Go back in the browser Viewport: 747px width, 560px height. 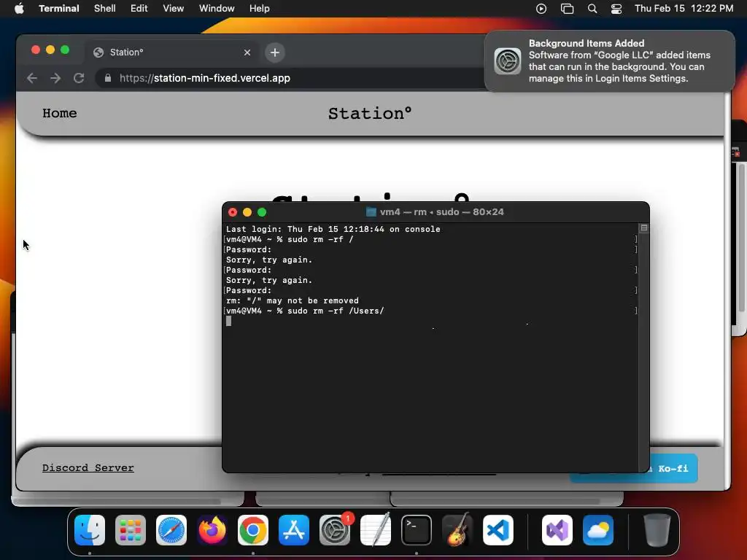tap(32, 78)
